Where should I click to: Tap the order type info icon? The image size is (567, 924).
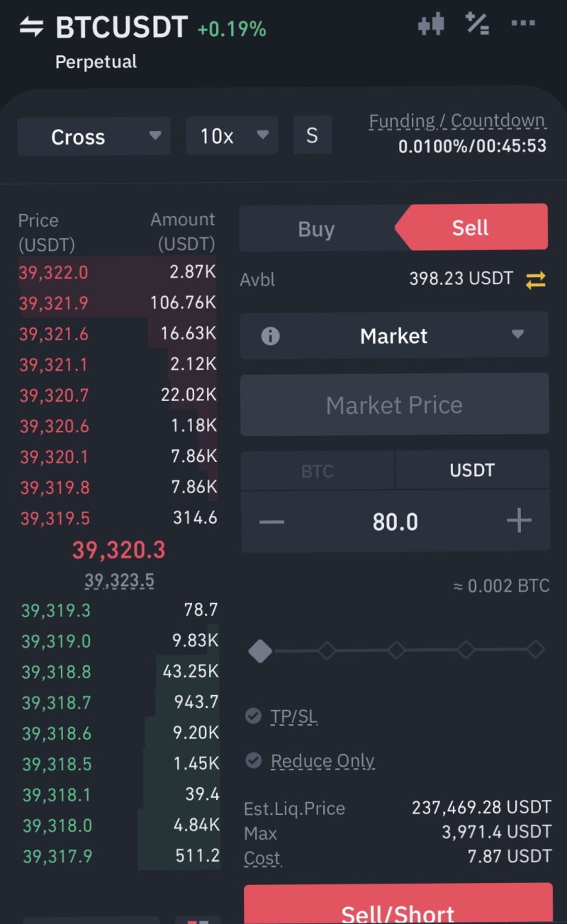click(x=270, y=336)
